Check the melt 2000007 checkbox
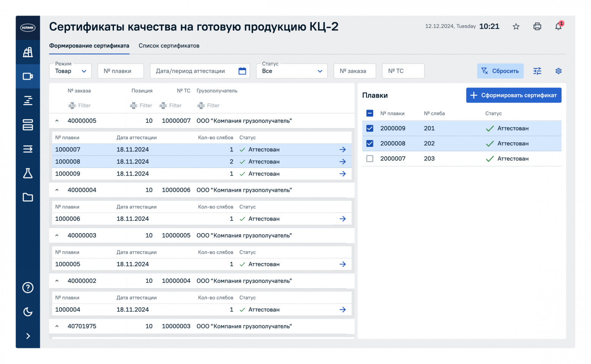The height and width of the screenshot is (364, 591). (370, 159)
